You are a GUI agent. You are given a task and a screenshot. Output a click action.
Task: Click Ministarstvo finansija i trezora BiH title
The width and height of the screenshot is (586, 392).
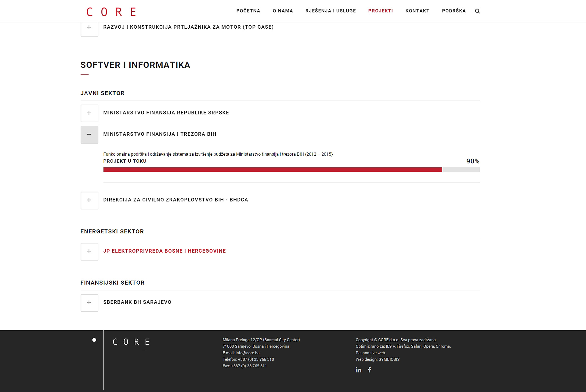tap(160, 134)
